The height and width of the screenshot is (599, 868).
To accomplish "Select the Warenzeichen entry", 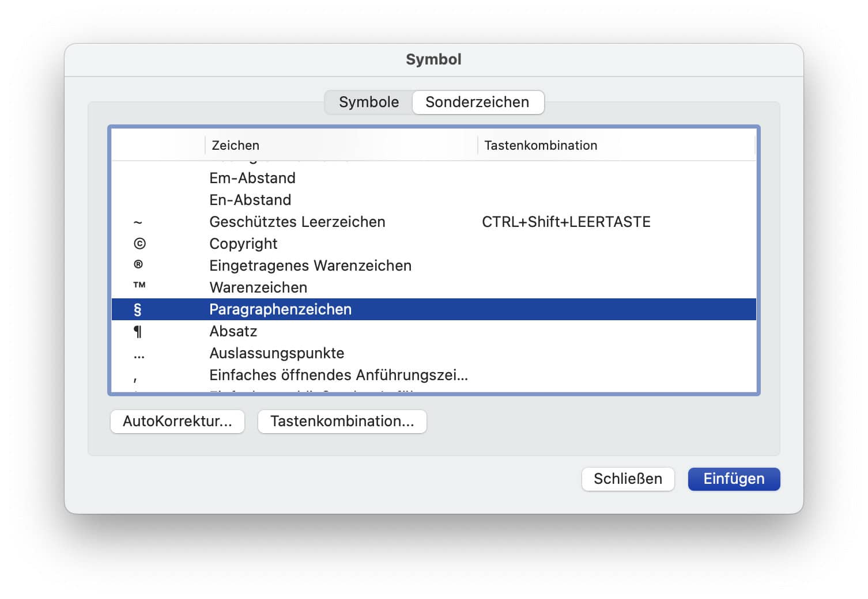I will click(258, 287).
